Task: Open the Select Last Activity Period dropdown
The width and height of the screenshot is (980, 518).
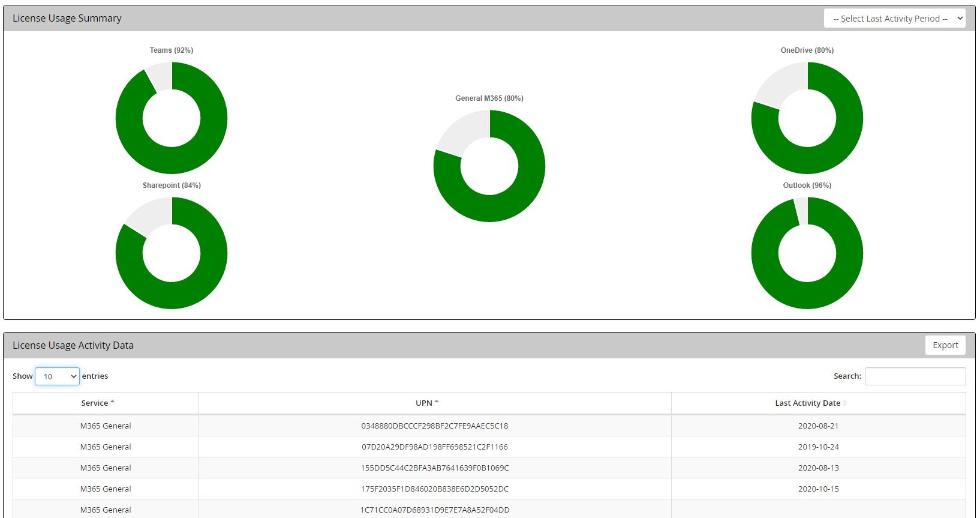Action: click(x=894, y=19)
